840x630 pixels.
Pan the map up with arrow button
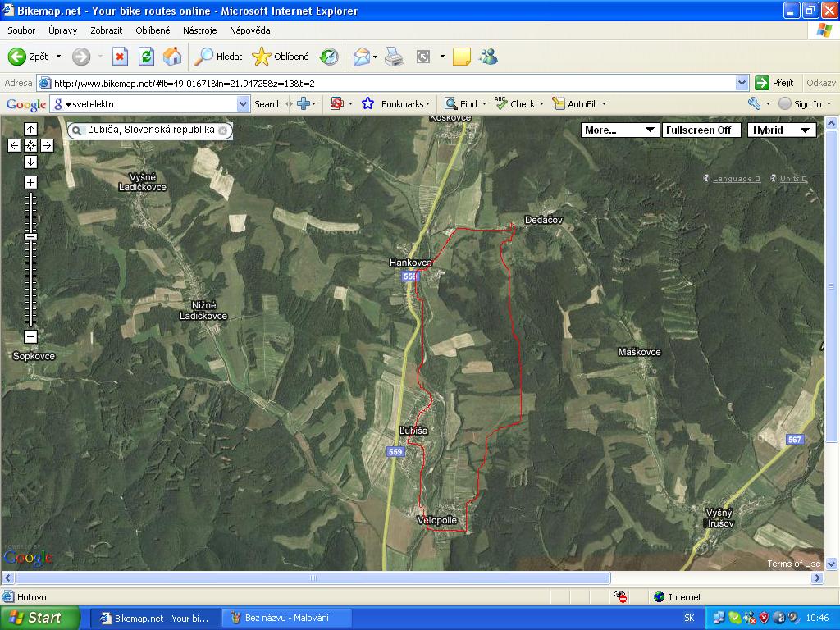[30, 129]
